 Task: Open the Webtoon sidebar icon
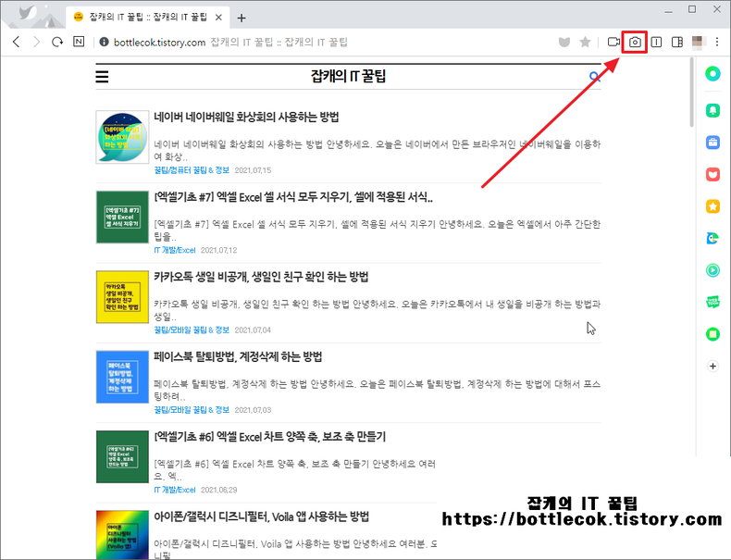pos(712,302)
